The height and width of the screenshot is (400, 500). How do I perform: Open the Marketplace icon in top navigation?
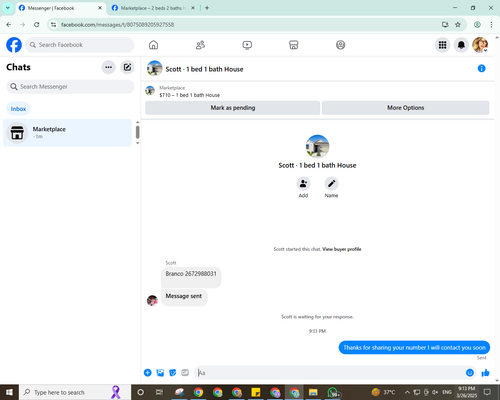point(294,45)
